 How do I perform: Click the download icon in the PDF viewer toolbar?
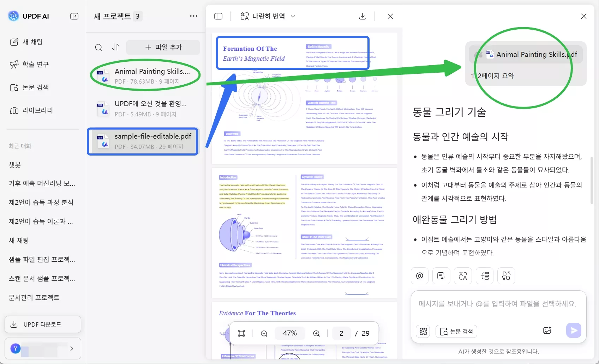(363, 16)
